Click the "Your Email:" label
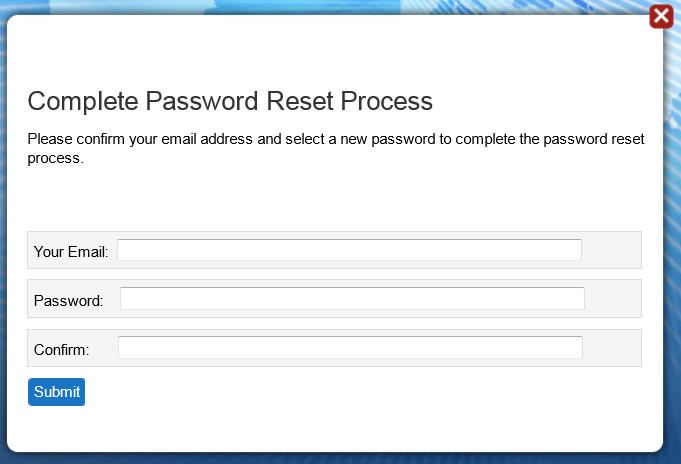Viewport: 681px width, 464px height. (x=70, y=252)
